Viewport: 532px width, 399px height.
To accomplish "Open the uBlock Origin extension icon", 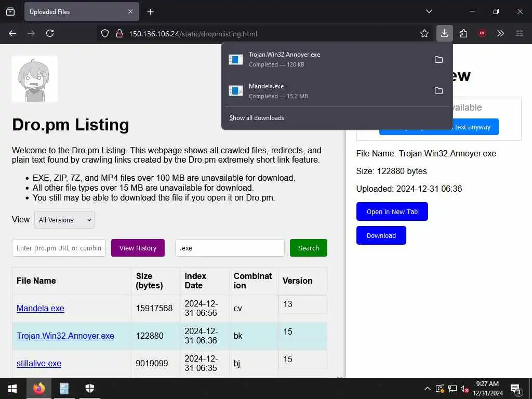I will point(482,33).
